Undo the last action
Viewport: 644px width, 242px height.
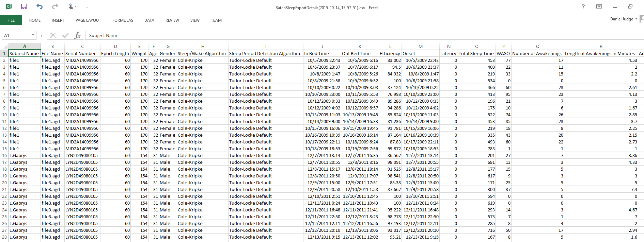pyautogui.click(x=40, y=6)
